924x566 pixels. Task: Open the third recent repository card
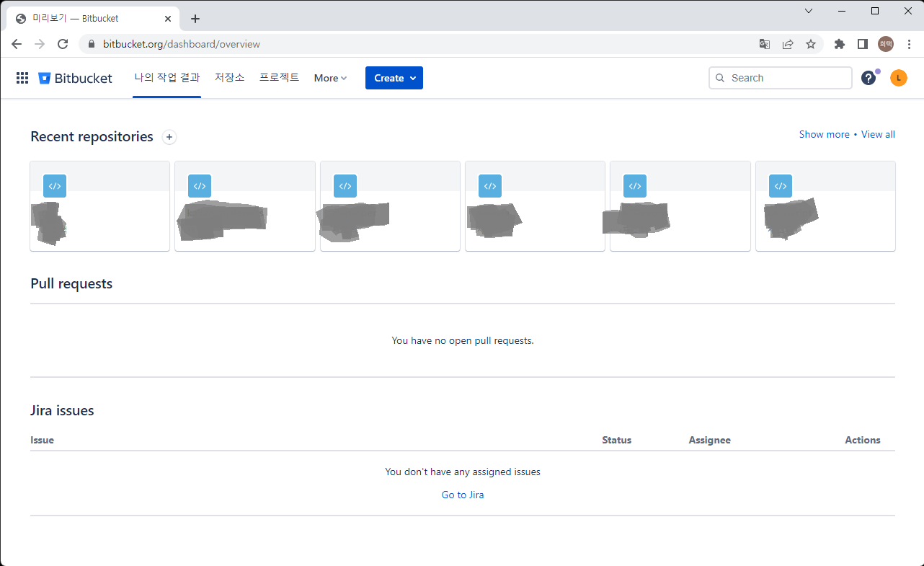(x=390, y=206)
